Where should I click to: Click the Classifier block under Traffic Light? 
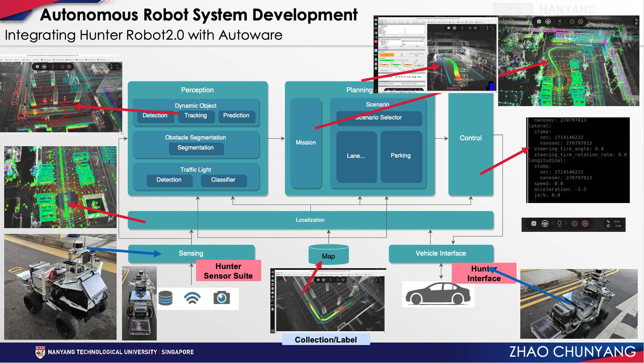(x=223, y=180)
